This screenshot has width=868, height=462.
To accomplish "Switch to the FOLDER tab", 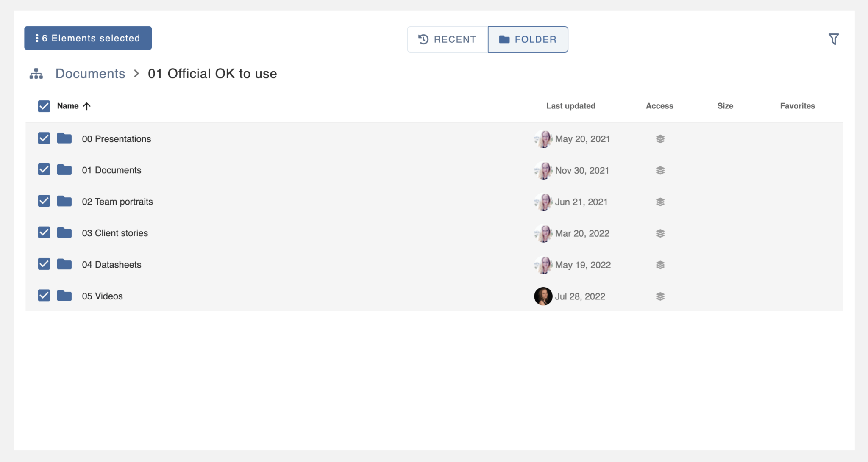I will click(528, 39).
